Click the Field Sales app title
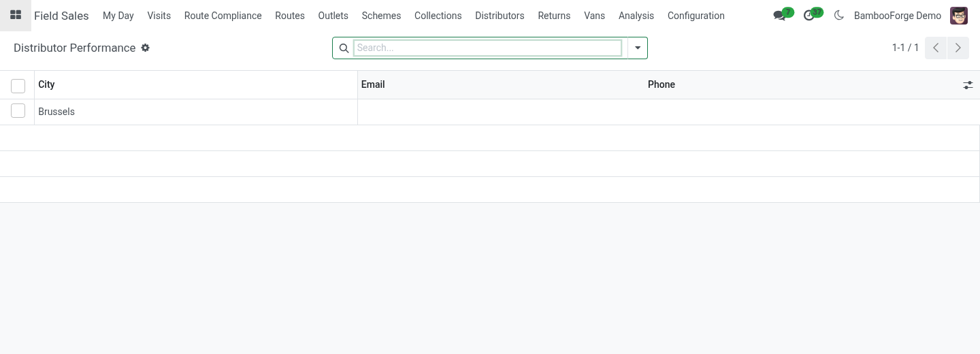This screenshot has height=354, width=980. pos(61,16)
